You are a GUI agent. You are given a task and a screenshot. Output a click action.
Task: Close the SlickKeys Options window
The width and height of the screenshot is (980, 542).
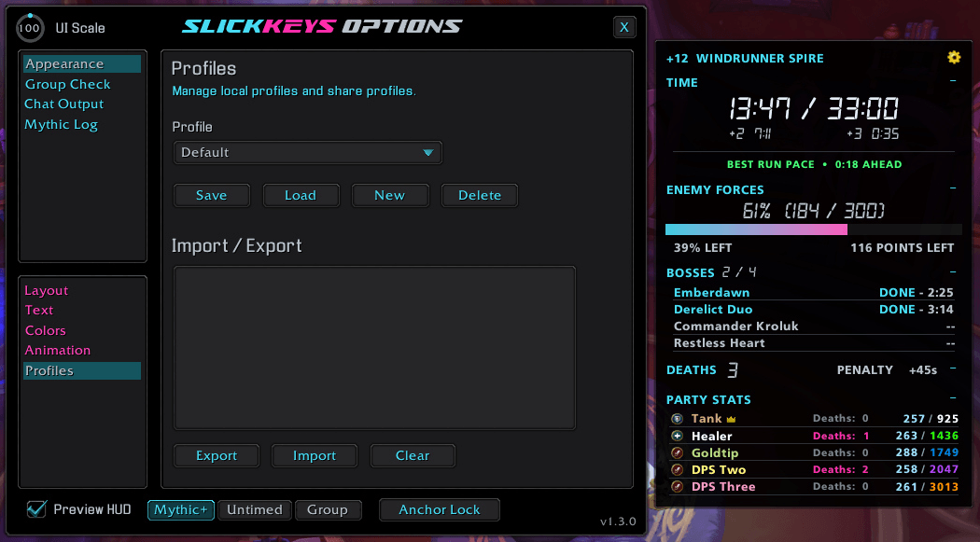[624, 27]
